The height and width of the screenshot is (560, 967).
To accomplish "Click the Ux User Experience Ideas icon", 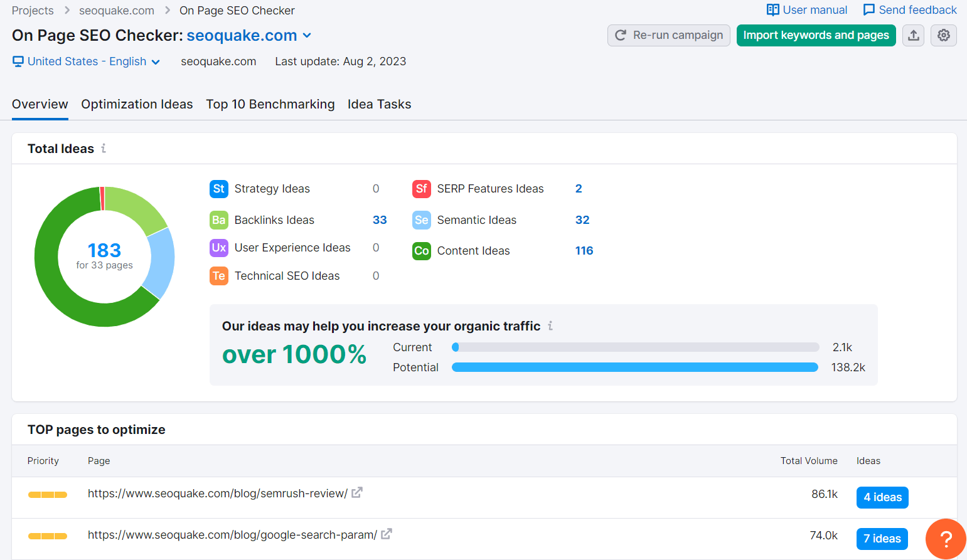I will [219, 248].
